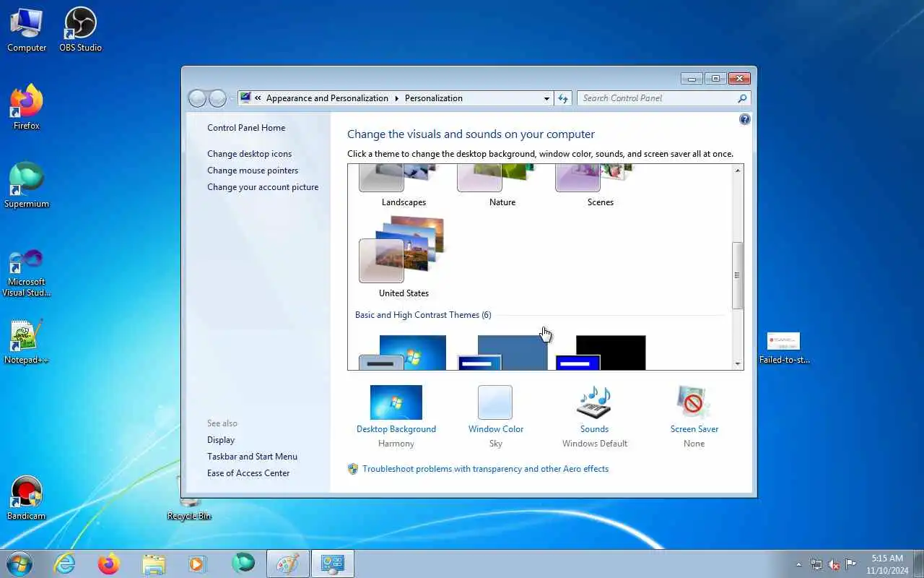Open Taskbar and Start Menu link
The width and height of the screenshot is (924, 578).
pos(252,457)
